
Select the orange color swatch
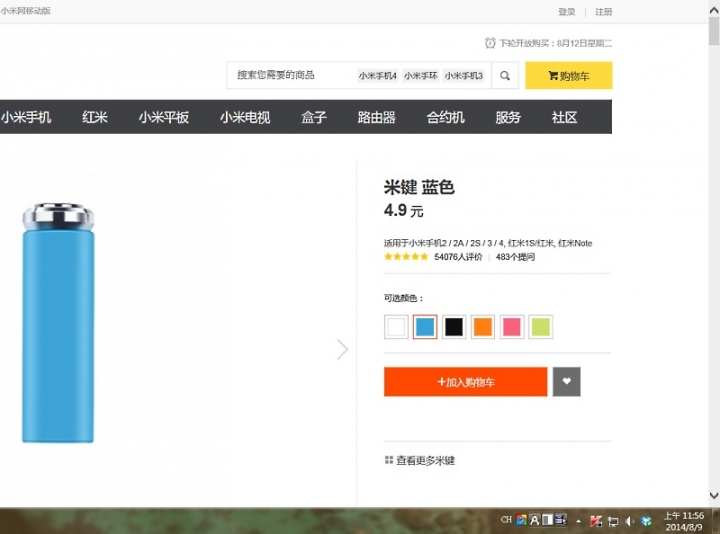(483, 327)
